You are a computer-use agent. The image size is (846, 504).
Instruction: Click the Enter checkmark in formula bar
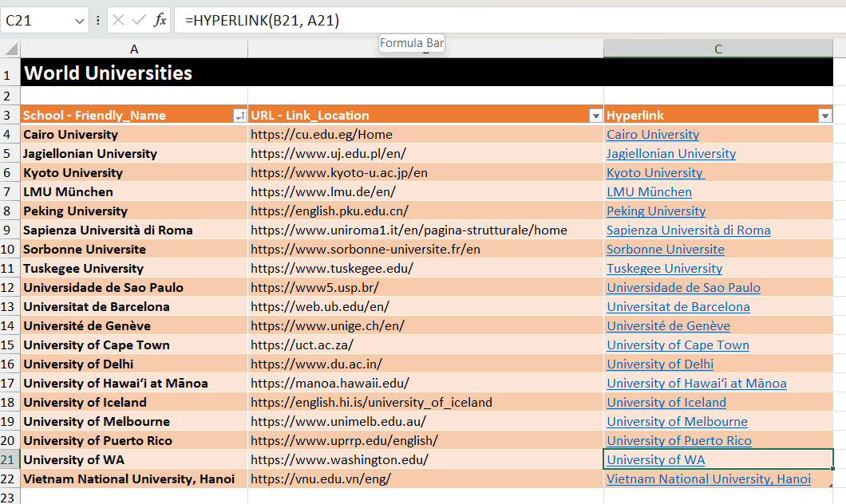click(139, 20)
